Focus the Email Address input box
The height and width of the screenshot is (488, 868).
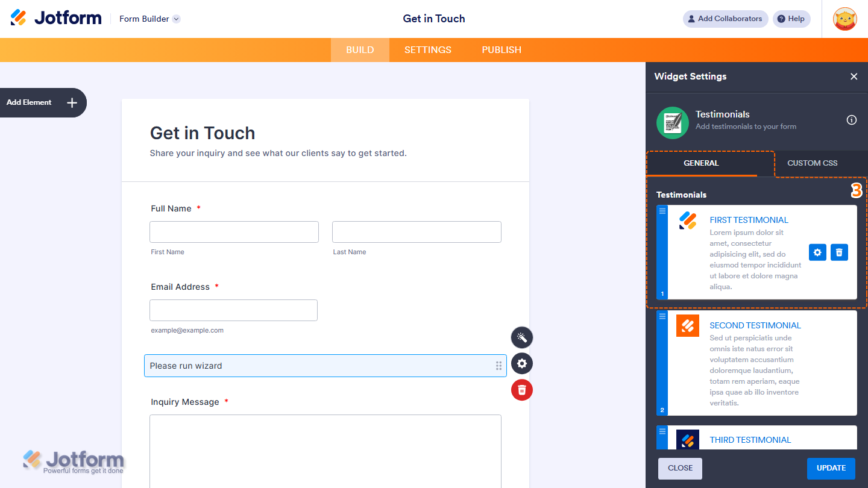(x=233, y=310)
